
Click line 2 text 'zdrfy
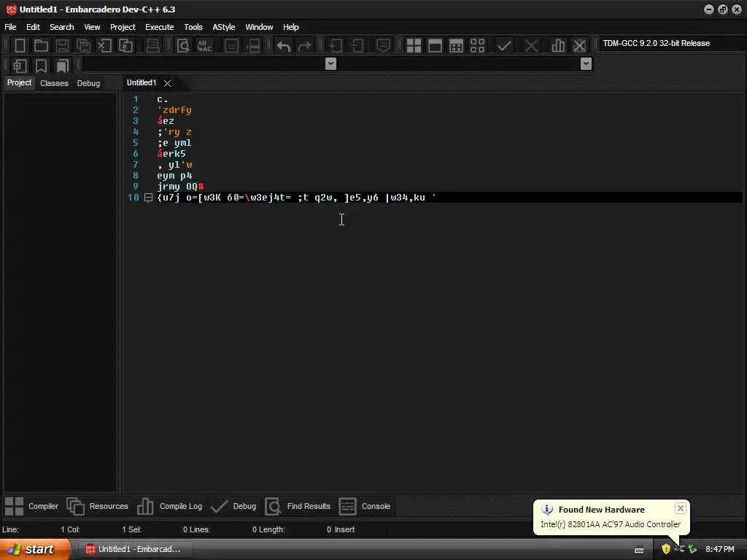pyautogui.click(x=174, y=110)
